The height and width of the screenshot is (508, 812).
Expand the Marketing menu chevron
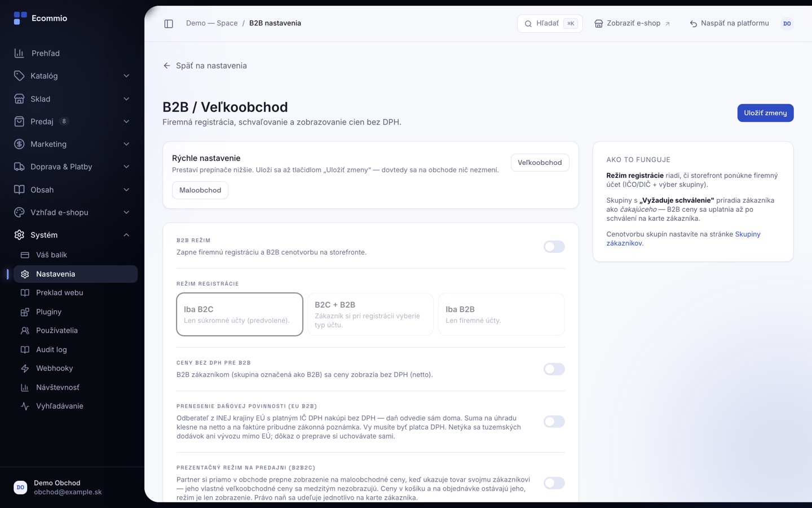pos(126,144)
